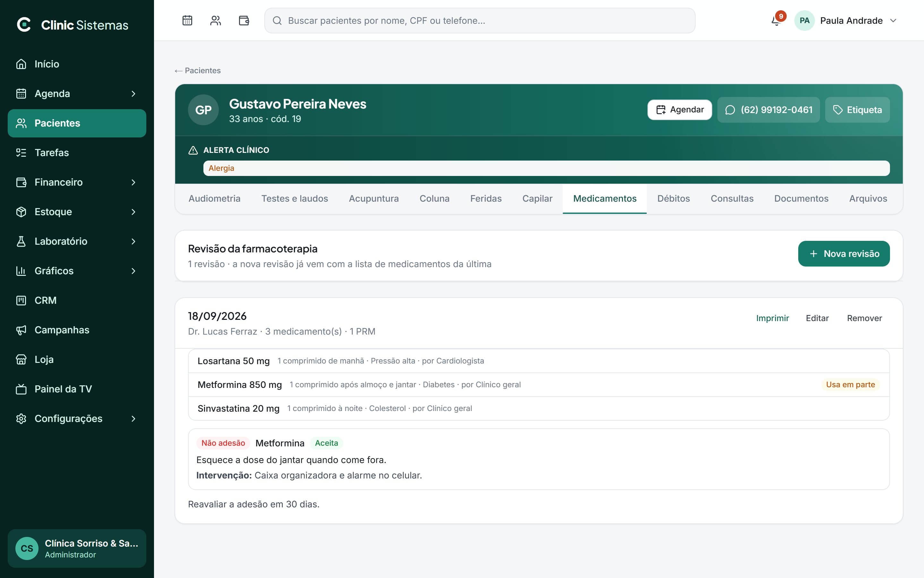Viewport: 924px width, 578px height.
Task: Open notifications bell with 9 badge
Action: pos(777,20)
